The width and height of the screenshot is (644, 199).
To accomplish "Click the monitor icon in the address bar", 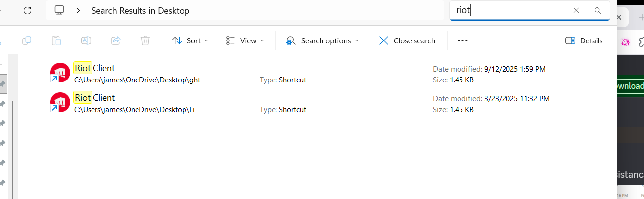I will [60, 10].
